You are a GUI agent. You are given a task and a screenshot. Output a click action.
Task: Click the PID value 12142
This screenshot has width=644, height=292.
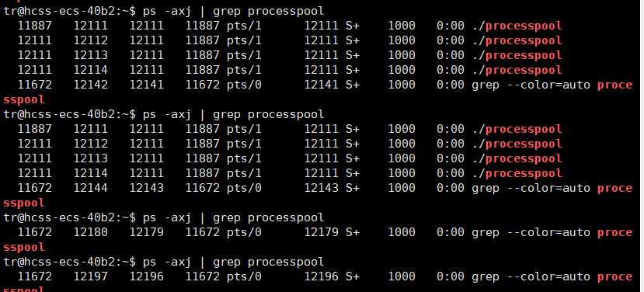91,85
